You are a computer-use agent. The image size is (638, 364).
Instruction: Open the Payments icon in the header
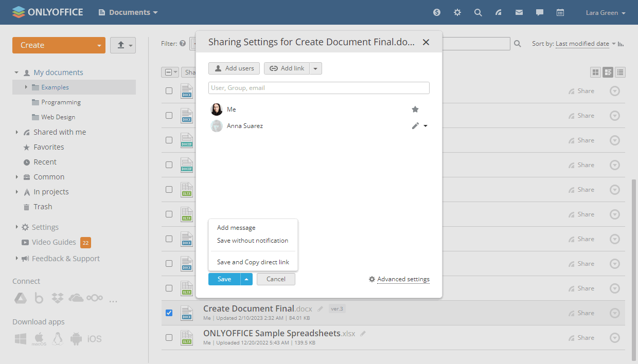[436, 12]
